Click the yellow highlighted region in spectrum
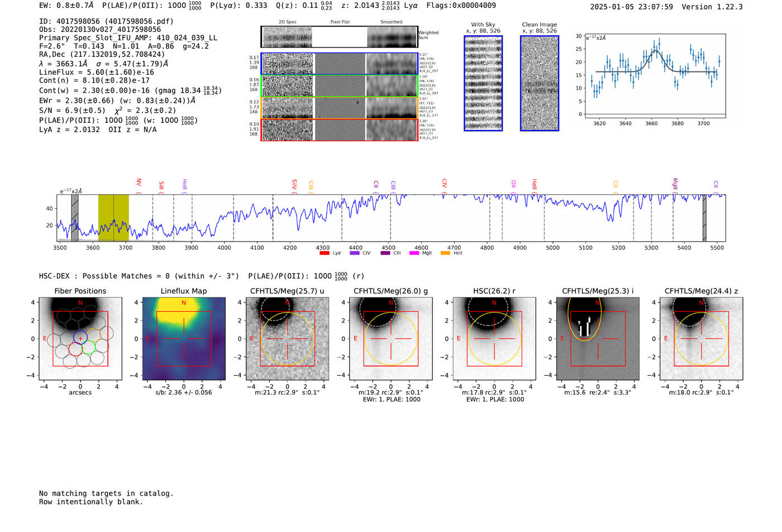This screenshot has width=782, height=532. [x=113, y=218]
